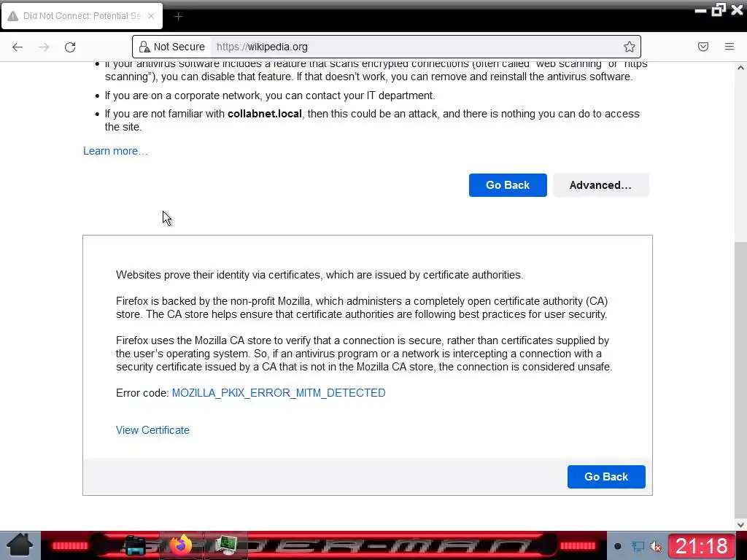Close the Did Not Connect tab
This screenshot has height=560, width=747.
pos(151,16)
